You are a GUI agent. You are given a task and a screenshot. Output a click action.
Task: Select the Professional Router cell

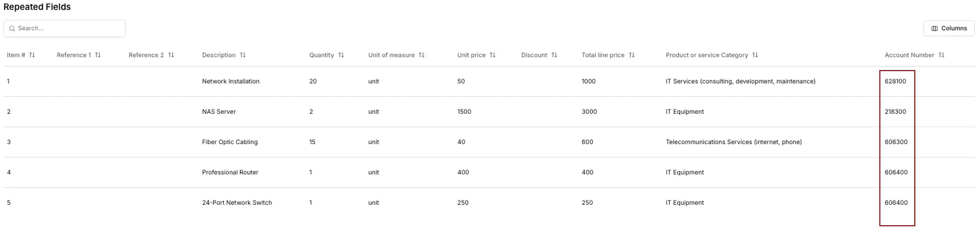[230, 172]
